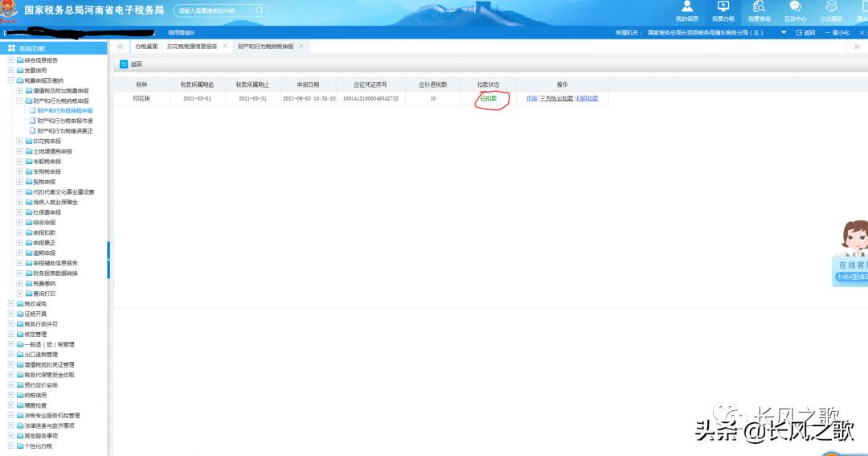Switch to the 印花税税源信息报告 tab
The image size is (868, 456).
(192, 47)
